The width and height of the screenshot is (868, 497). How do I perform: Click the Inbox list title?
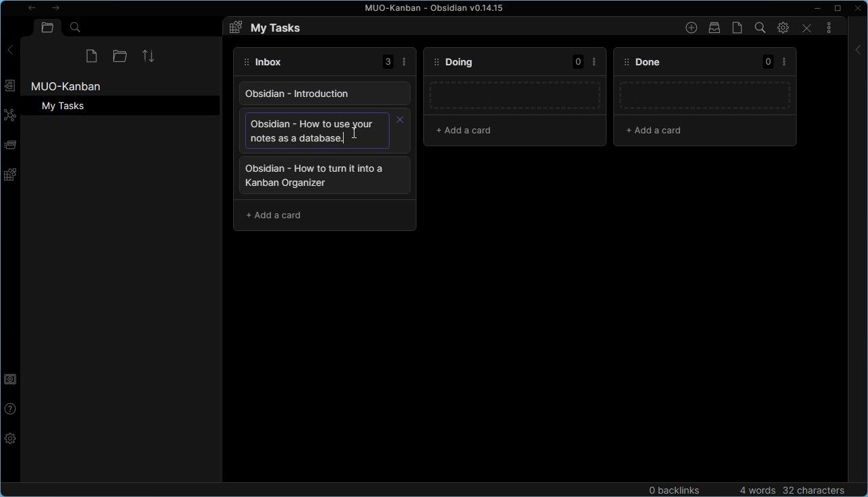(268, 62)
